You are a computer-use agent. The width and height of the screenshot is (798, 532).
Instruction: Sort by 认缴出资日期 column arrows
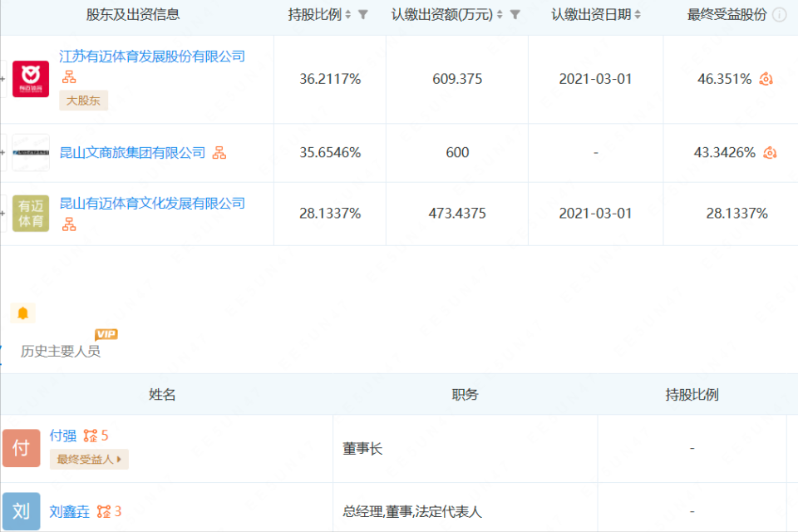(638, 15)
